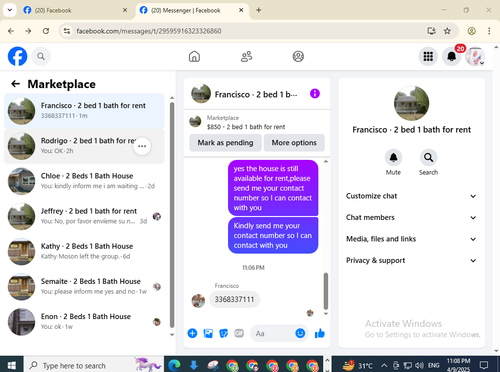Choose a sticker in the composer

tap(224, 333)
